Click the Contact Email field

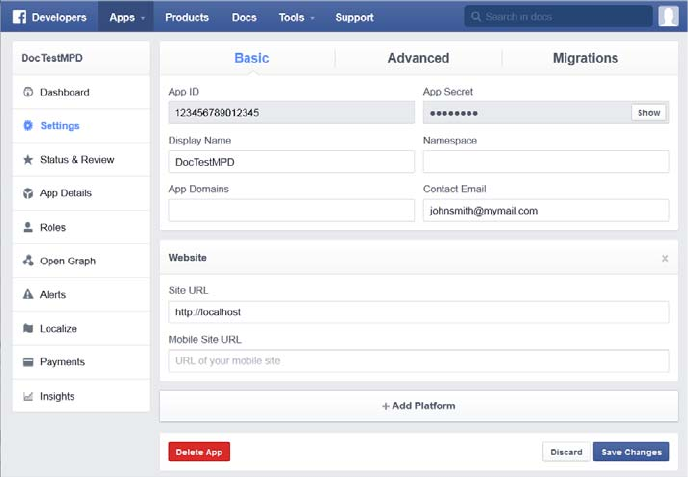click(x=546, y=210)
